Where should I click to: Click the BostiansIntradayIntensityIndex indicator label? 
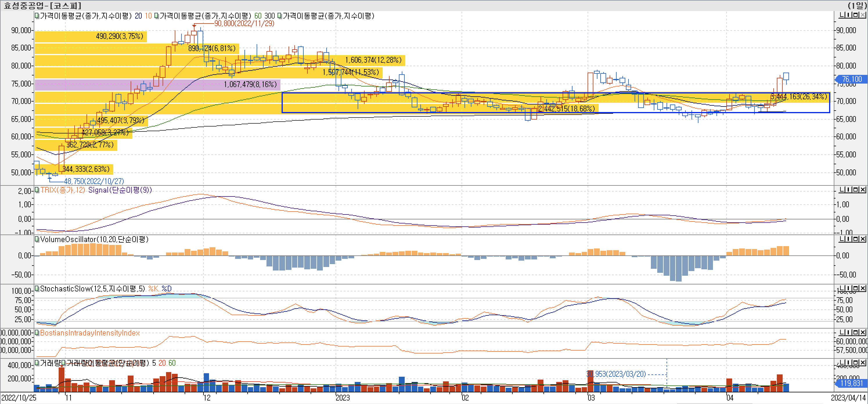[x=90, y=333]
